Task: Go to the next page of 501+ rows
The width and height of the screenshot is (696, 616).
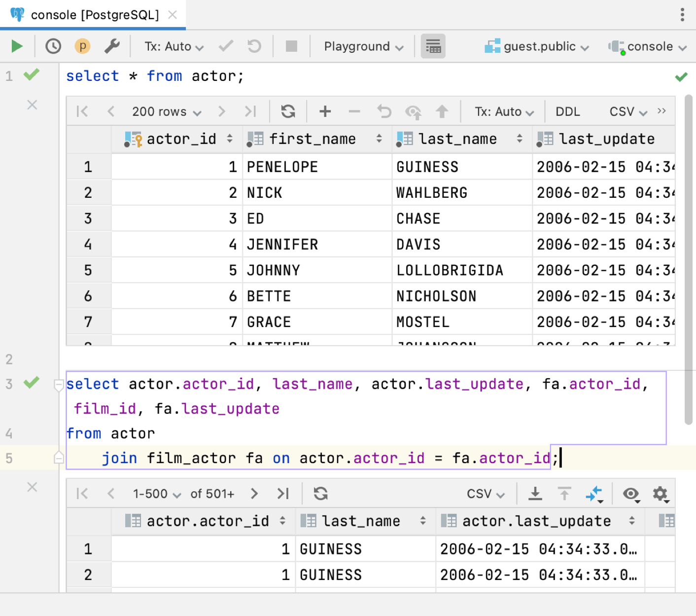Action: [254, 493]
